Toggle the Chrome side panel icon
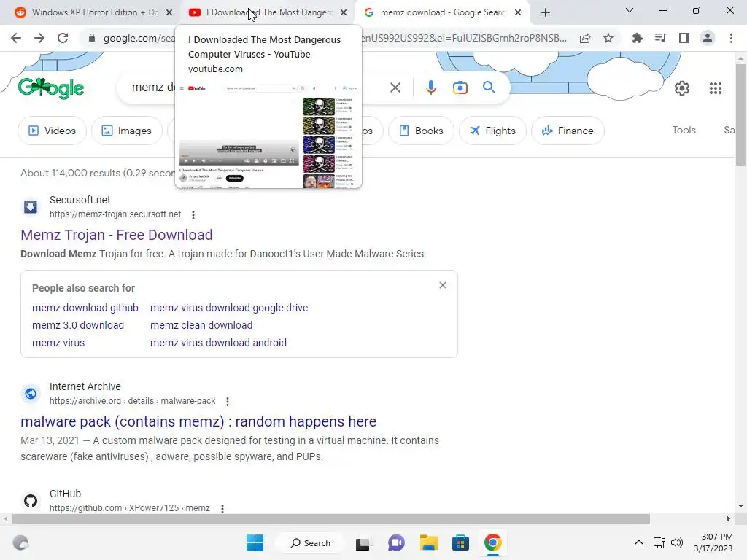Screen dimensions: 747x560 tap(684, 38)
